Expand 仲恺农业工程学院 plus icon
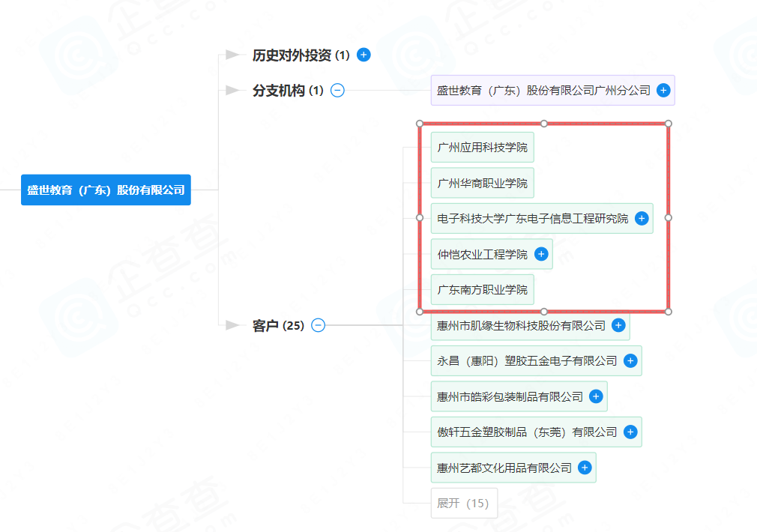The height and width of the screenshot is (532, 757). pyautogui.click(x=541, y=254)
